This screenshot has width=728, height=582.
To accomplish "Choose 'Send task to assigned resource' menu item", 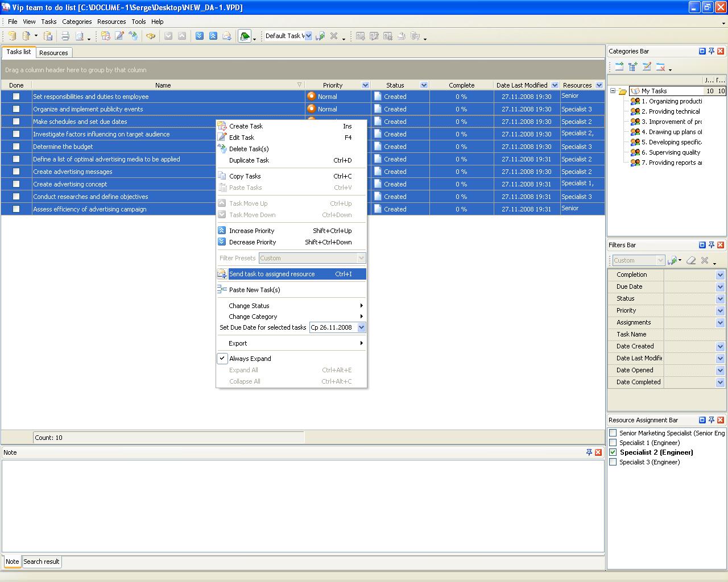I will [272, 274].
